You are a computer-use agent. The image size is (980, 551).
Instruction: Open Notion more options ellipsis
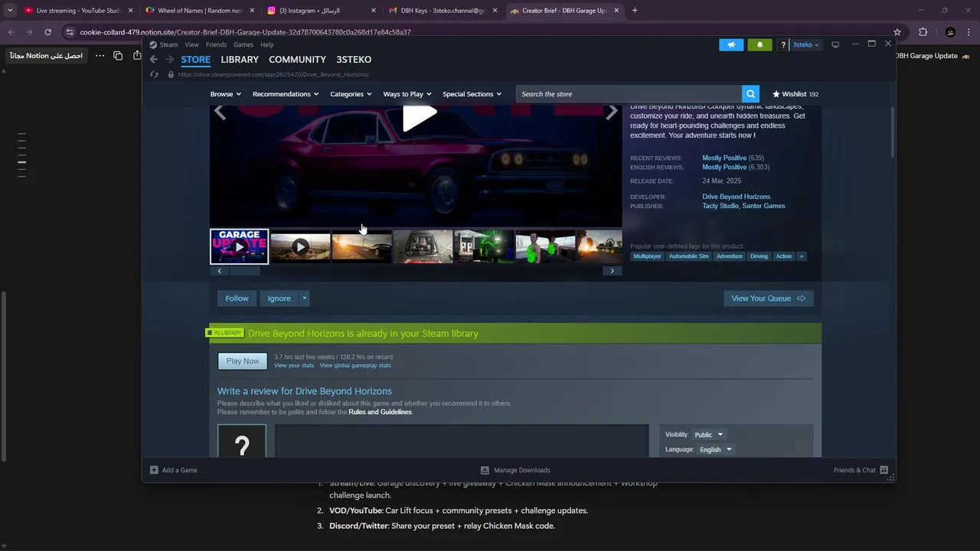(100, 56)
